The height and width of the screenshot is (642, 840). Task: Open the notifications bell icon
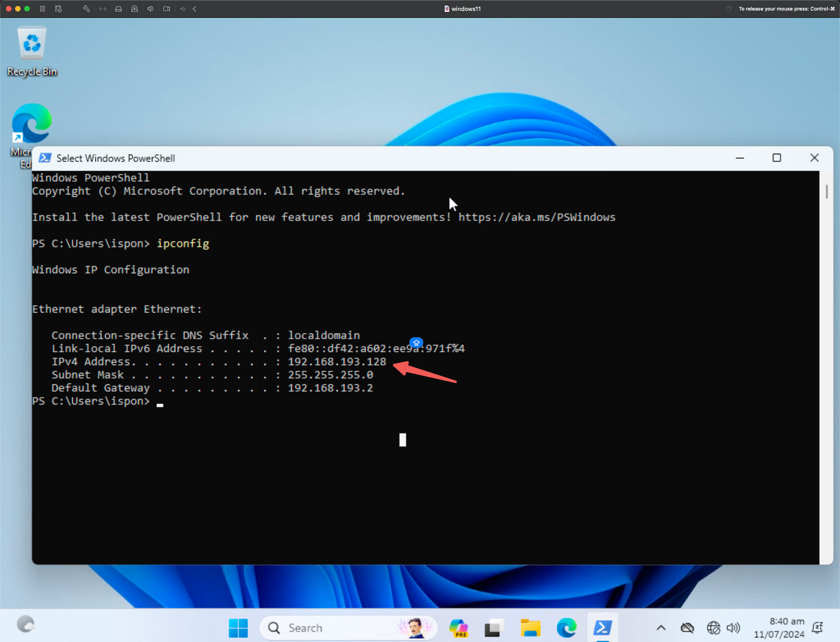tap(818, 628)
